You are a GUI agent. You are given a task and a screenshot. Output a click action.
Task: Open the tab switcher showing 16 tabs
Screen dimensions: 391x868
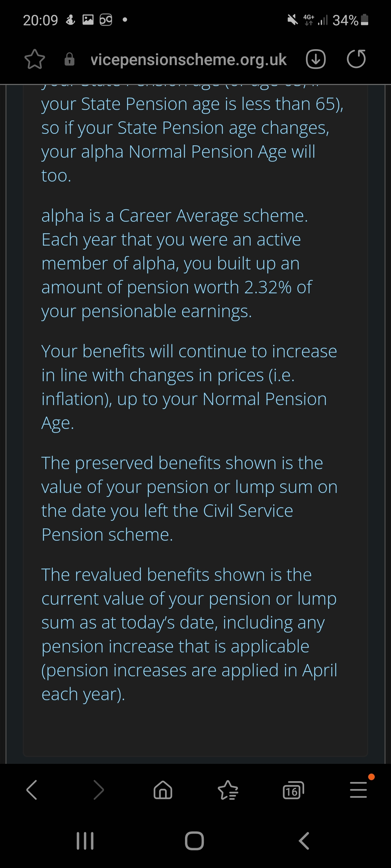pos(293,791)
